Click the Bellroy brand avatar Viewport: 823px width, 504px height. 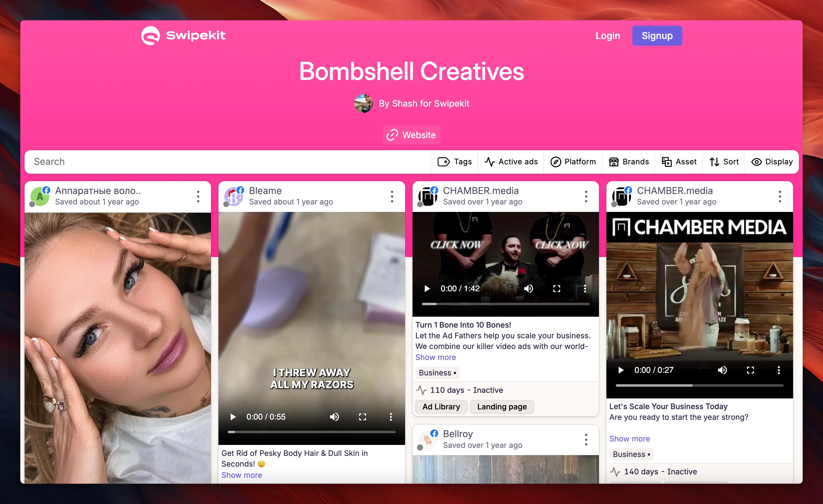[428, 440]
